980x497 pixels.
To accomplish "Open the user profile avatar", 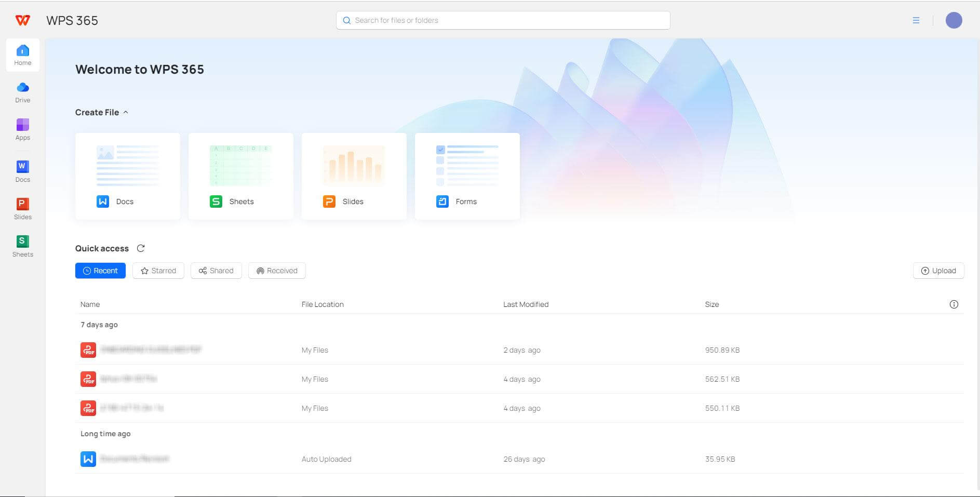I will pyautogui.click(x=954, y=20).
